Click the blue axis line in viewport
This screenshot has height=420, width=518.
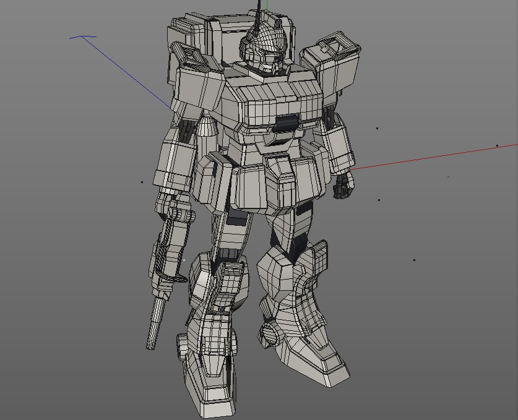click(x=126, y=72)
